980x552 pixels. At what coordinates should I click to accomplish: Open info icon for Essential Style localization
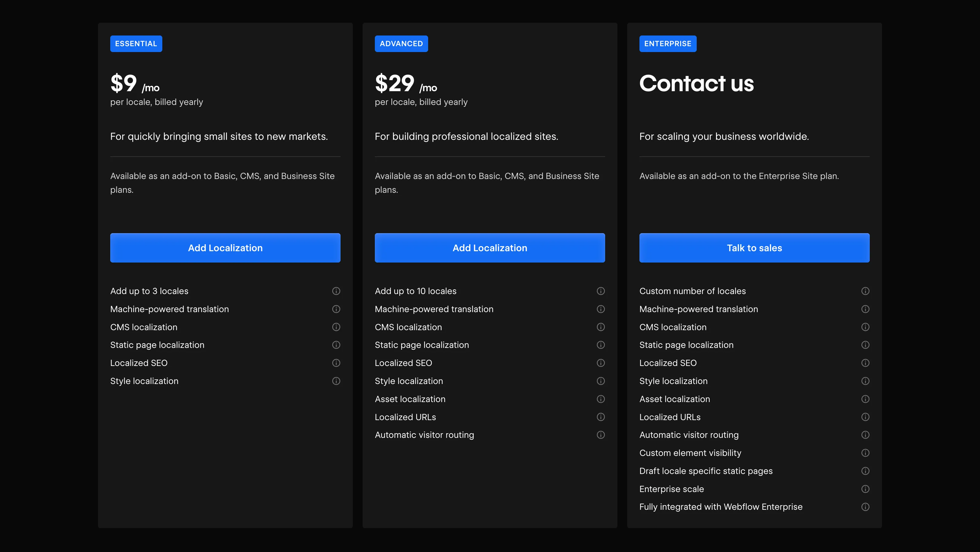coord(336,381)
